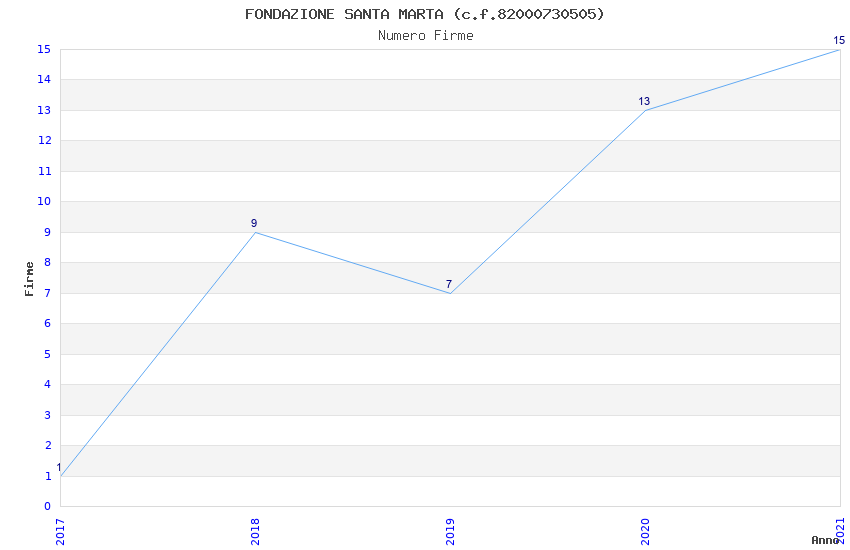Click the y-axis tick label 14
Viewport: 850px width, 550px height.
44,79
